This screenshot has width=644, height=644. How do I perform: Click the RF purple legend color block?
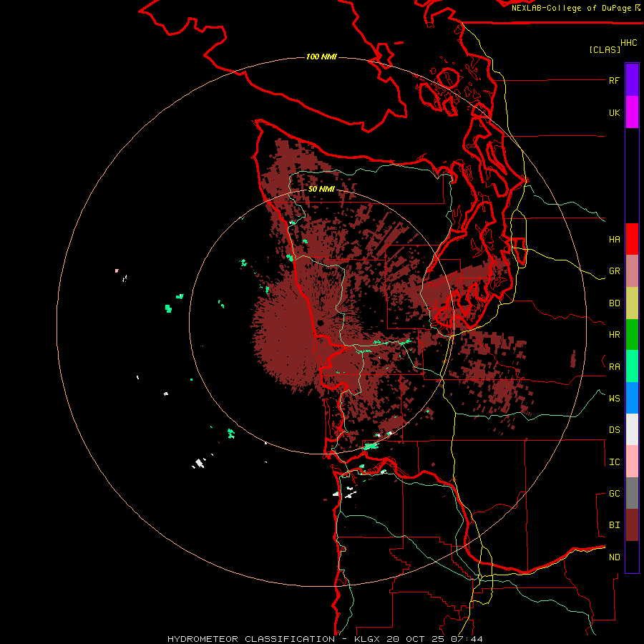pos(632,80)
